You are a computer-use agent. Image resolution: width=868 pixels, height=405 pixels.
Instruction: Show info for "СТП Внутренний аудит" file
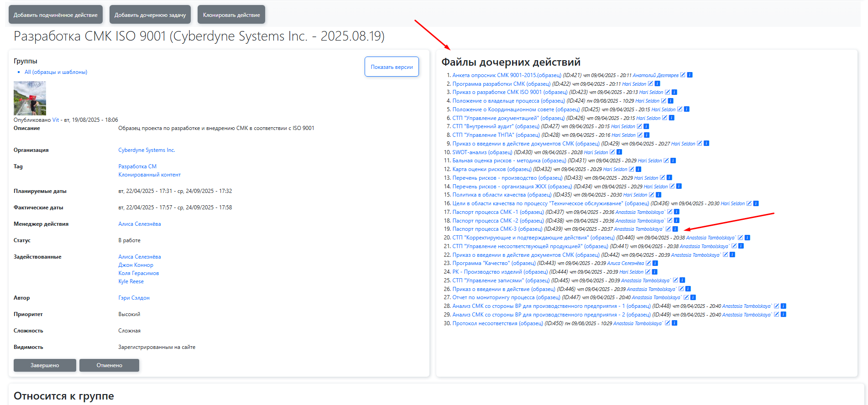[x=646, y=126]
